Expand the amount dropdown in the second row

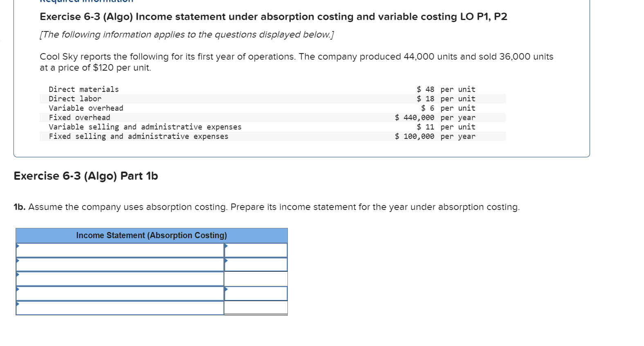pos(256,264)
